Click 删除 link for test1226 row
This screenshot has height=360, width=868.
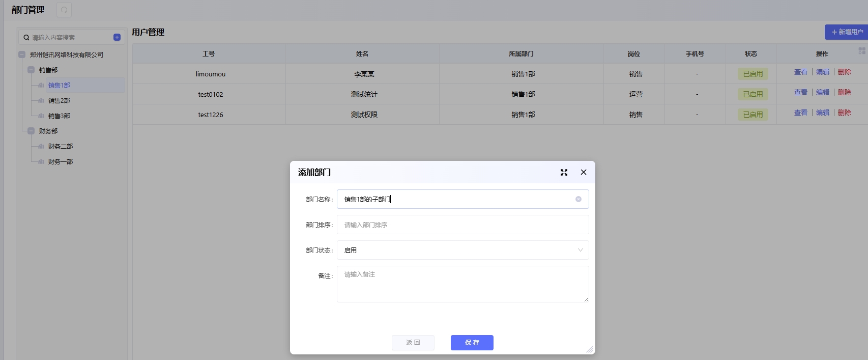pos(844,113)
